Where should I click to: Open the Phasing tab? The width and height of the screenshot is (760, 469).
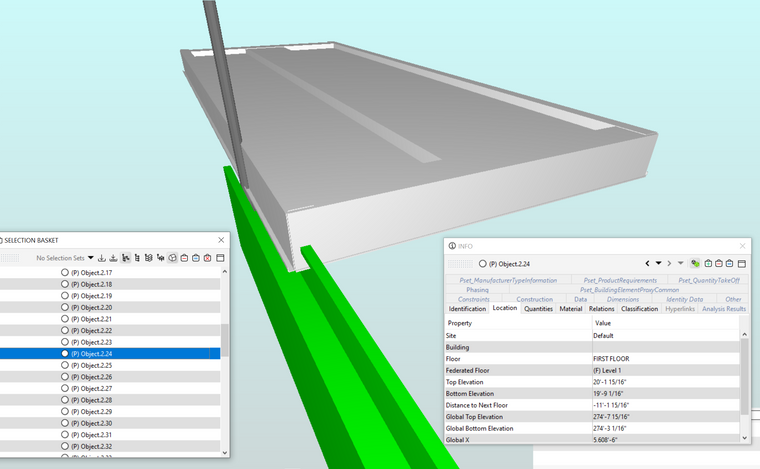click(477, 290)
